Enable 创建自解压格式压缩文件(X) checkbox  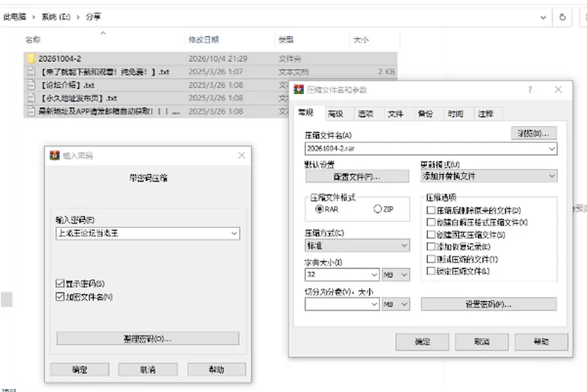click(431, 223)
